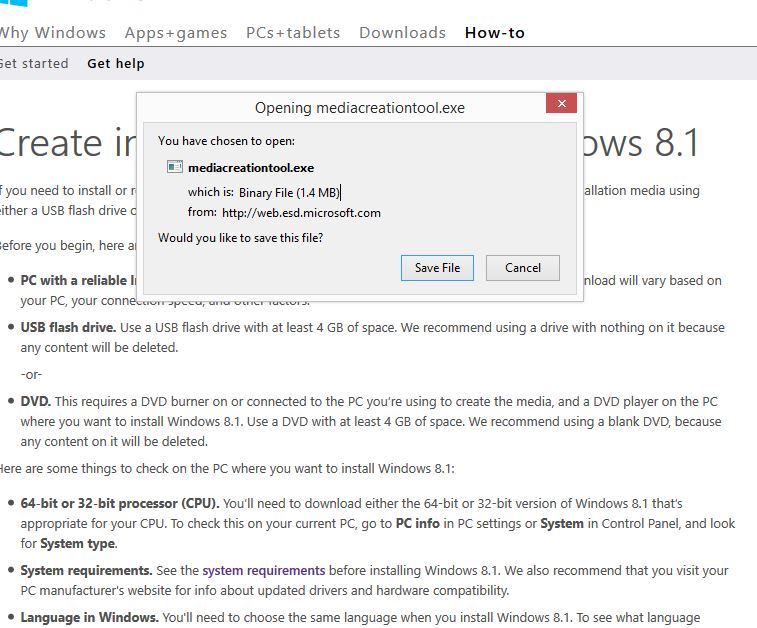Click the 'DVD.' bold bullet text

tap(36, 402)
